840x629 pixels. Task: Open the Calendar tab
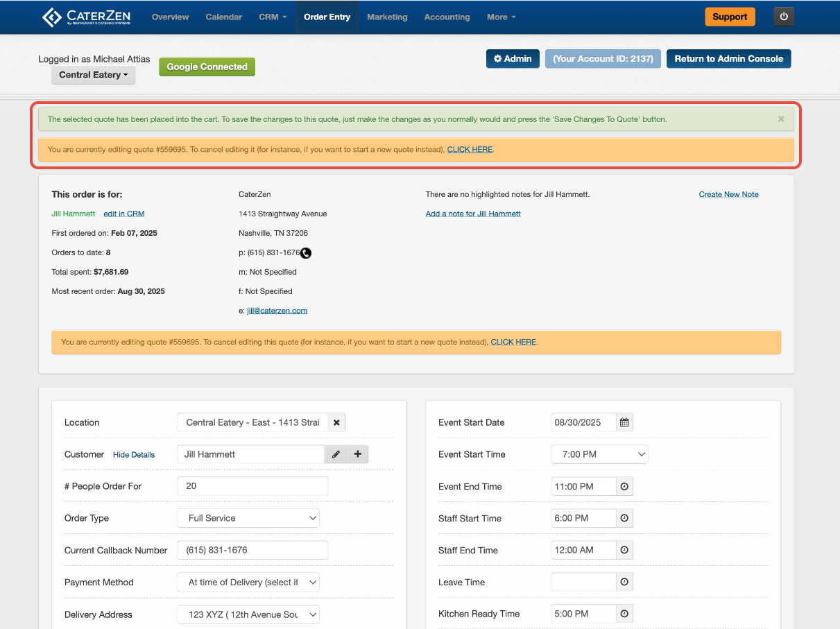point(224,17)
